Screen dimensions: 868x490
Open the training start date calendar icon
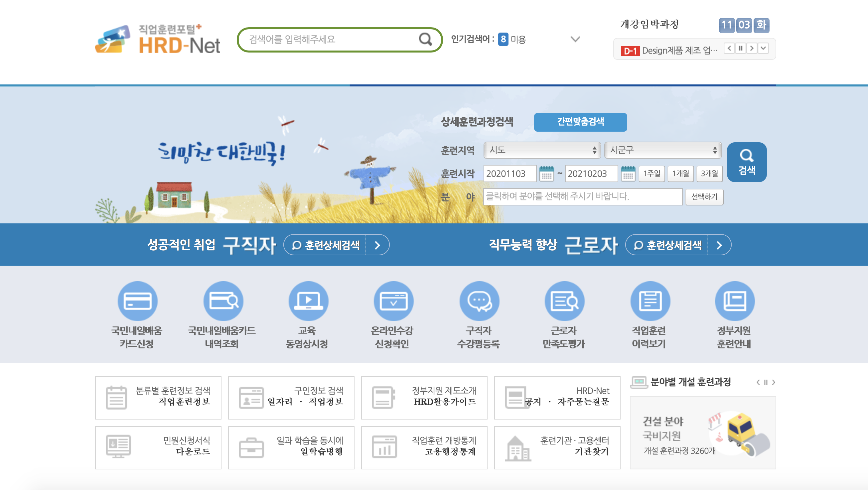[x=546, y=174]
